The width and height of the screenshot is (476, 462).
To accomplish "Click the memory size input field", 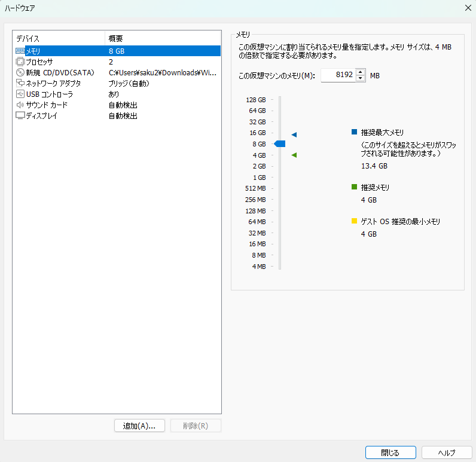I will (338, 75).
